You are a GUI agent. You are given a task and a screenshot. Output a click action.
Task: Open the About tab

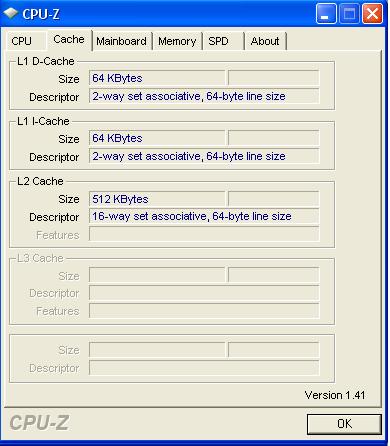(x=265, y=41)
